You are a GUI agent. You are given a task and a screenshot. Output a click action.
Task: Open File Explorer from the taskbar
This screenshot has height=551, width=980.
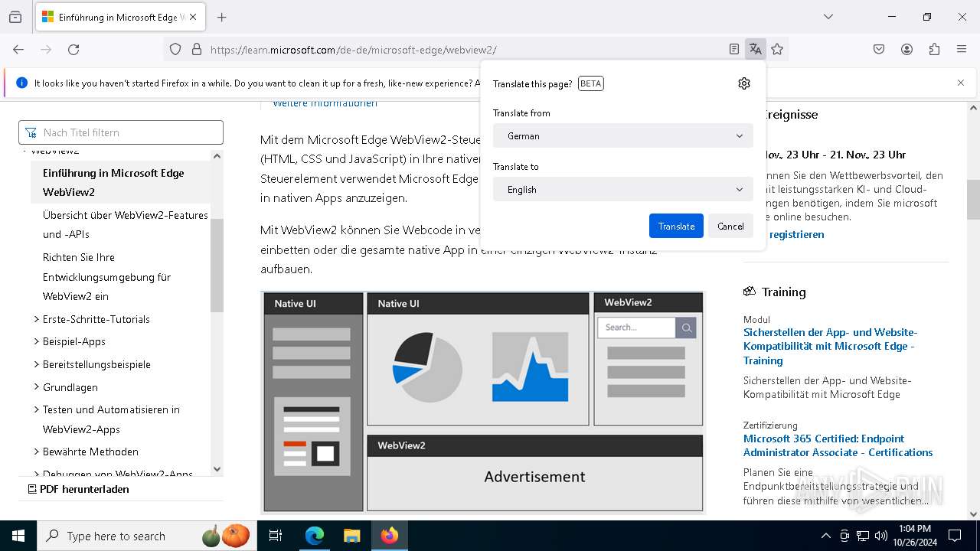point(351,536)
